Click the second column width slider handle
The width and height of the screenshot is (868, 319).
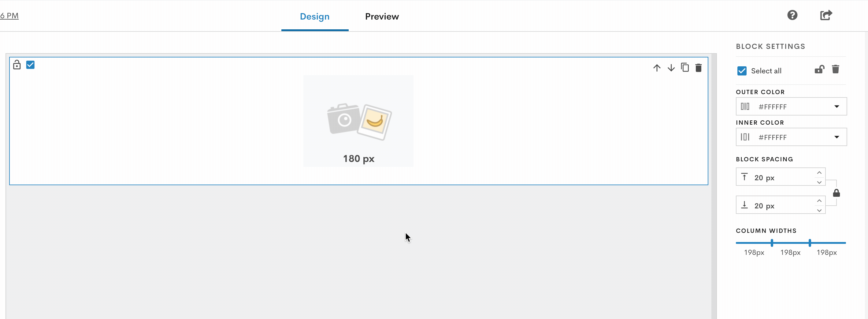[x=809, y=243]
